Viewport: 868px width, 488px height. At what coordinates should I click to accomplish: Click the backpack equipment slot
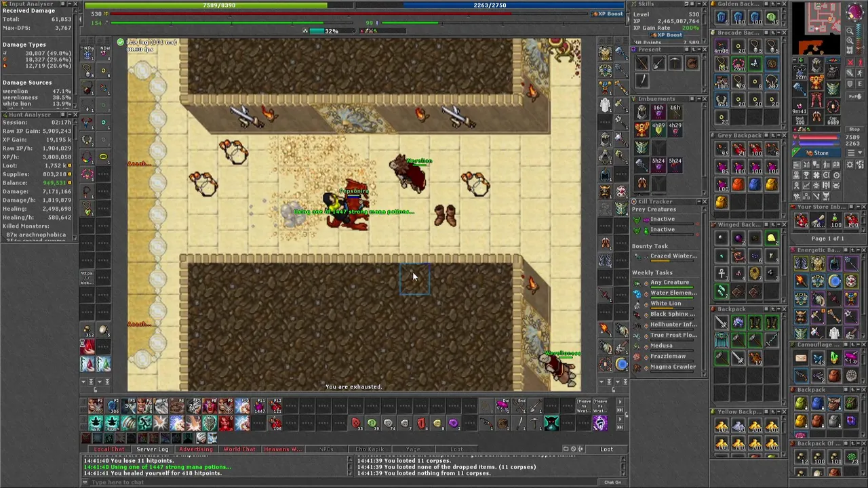click(833, 71)
